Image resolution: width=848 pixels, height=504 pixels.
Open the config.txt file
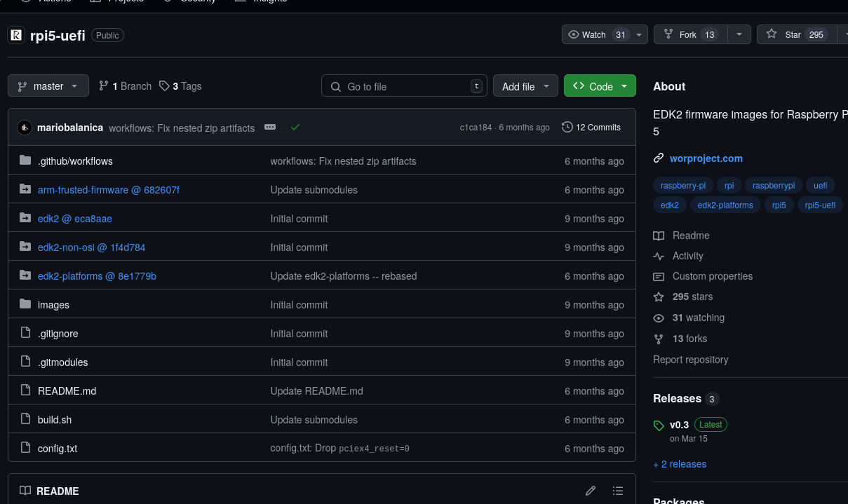(x=58, y=448)
